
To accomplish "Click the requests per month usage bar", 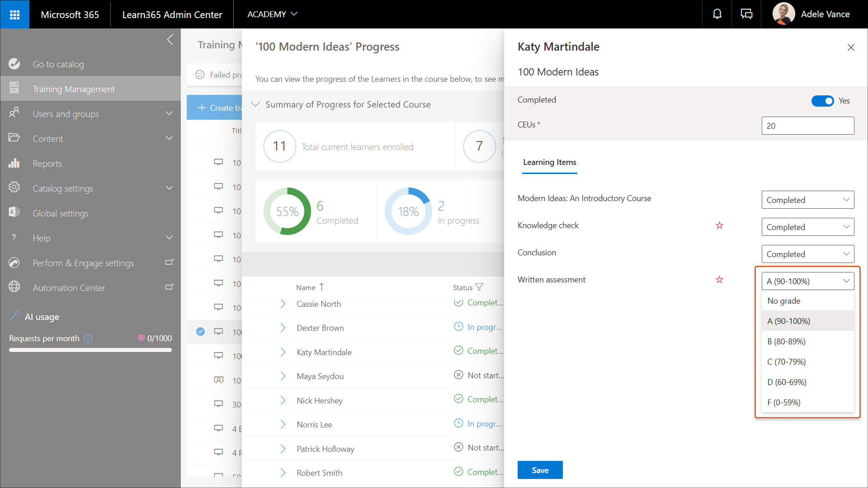I will click(x=90, y=350).
